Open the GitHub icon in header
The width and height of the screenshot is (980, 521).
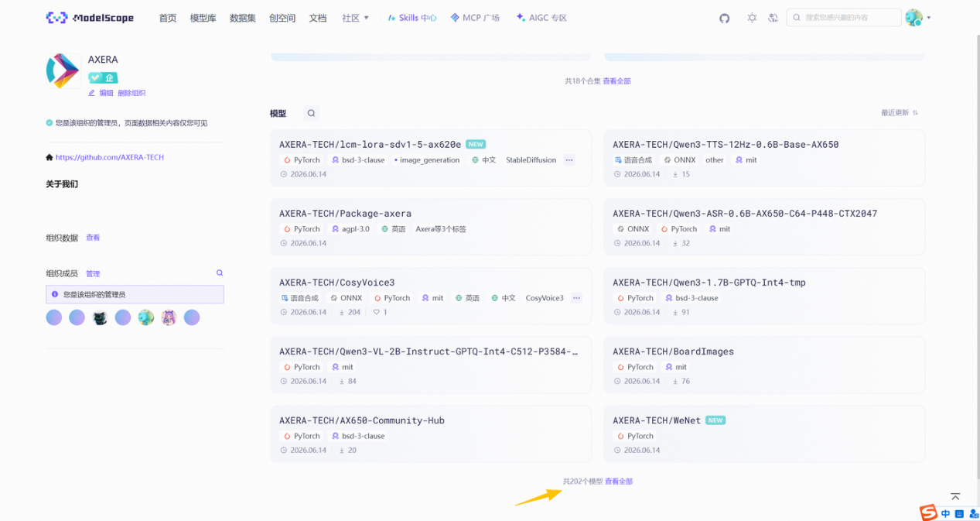(724, 18)
